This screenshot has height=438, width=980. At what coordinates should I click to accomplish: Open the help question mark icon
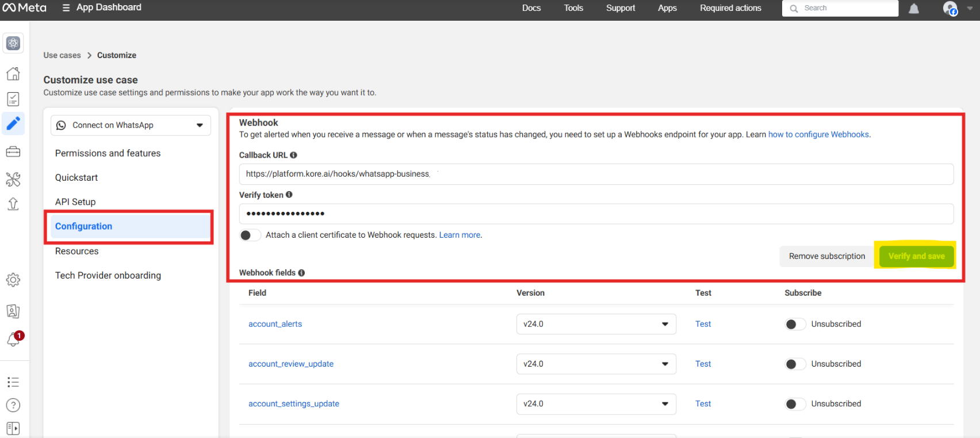(x=13, y=405)
